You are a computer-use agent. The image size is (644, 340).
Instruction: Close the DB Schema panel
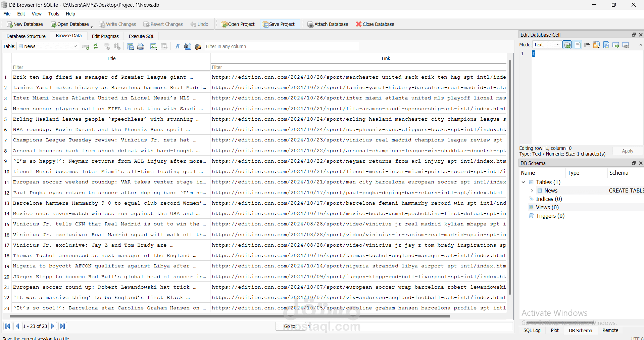tap(641, 163)
